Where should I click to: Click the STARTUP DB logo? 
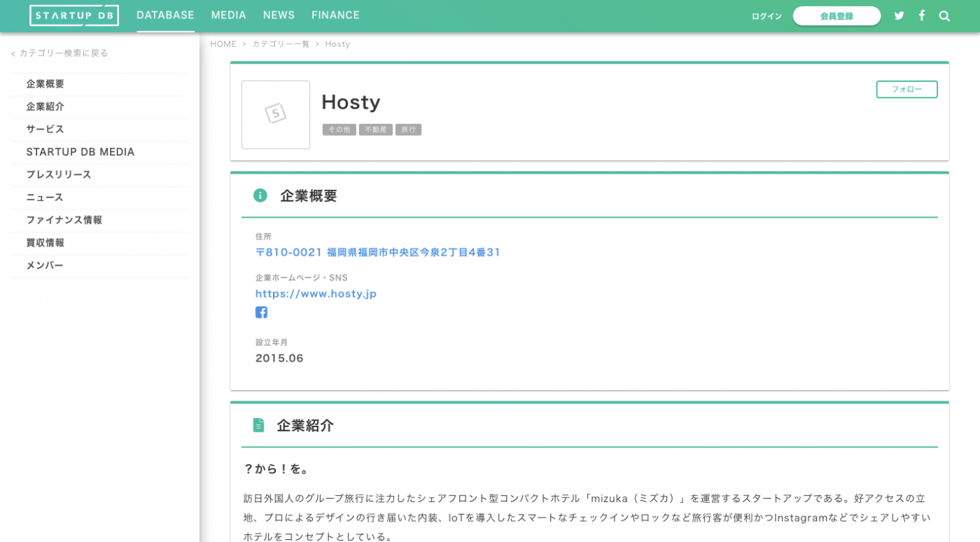point(74,15)
